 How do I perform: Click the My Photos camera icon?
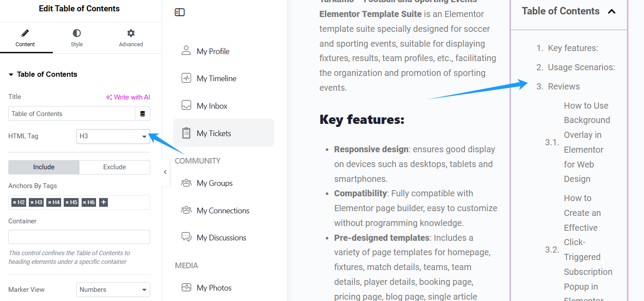pos(186,287)
